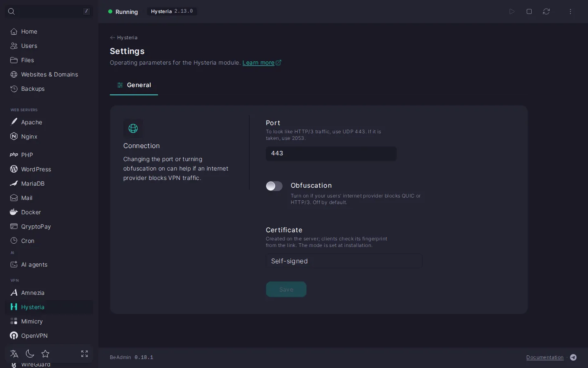This screenshot has height=368, width=588.
Task: Click the Connection globe icon
Action: tap(133, 128)
